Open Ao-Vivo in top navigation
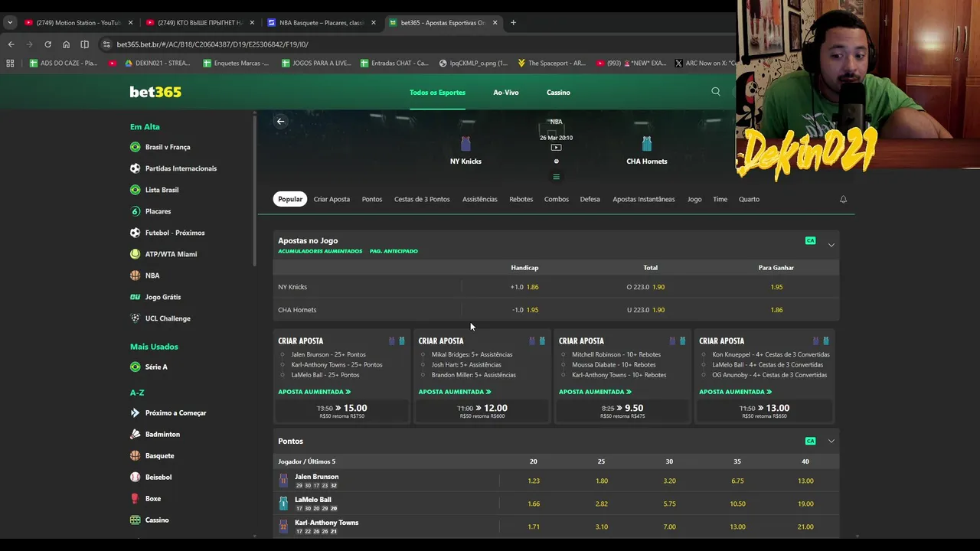Screen dimensions: 980x551 pyautogui.click(x=506, y=93)
